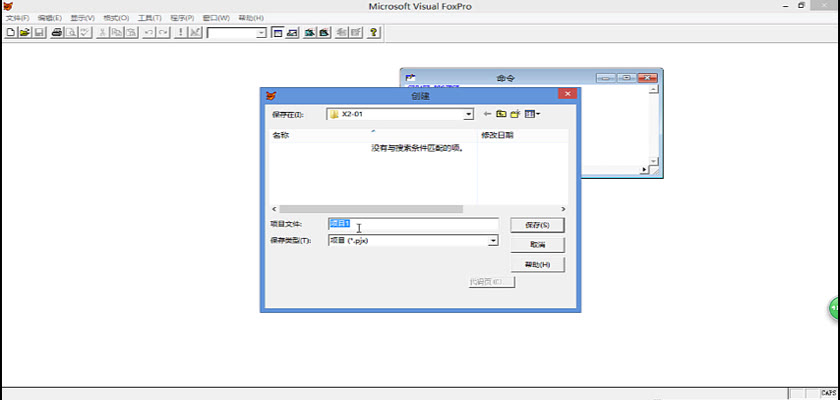Click the Up One Level folder icon
This screenshot has height=400, width=840.
[501, 114]
